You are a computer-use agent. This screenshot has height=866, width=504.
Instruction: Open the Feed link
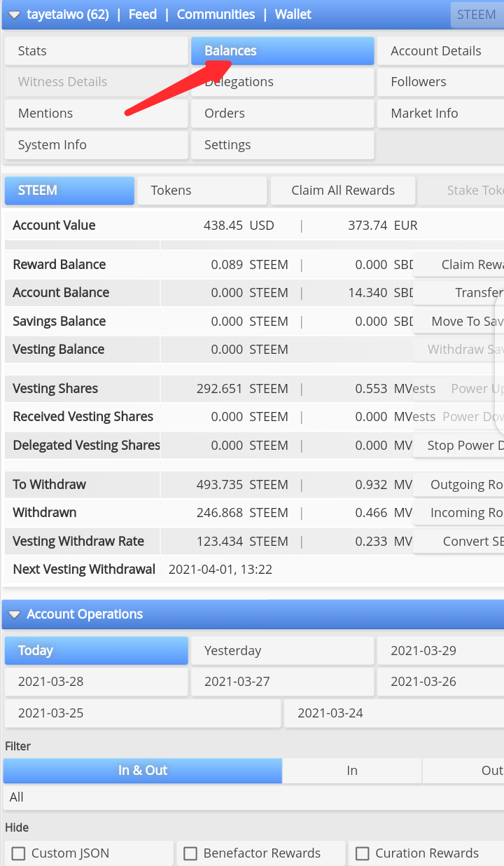coord(143,14)
